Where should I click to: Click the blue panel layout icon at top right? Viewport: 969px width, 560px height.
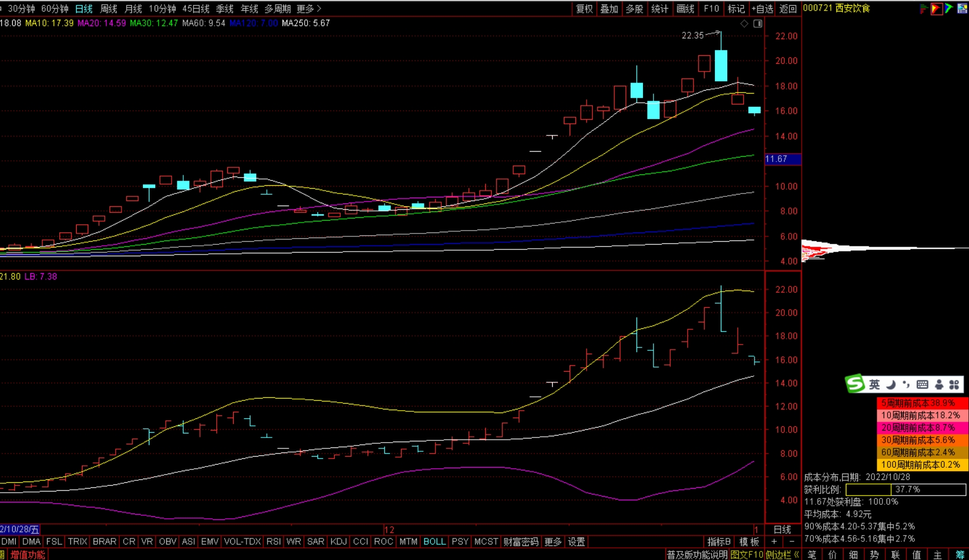(962, 9)
